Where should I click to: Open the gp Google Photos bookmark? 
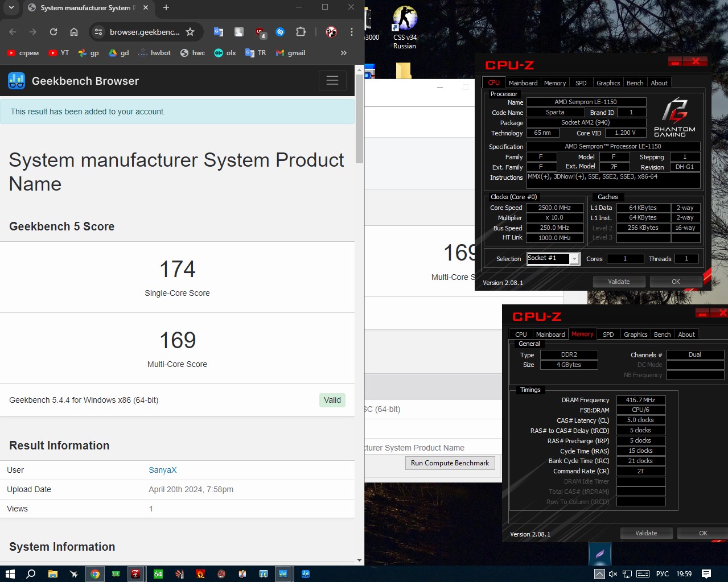pyautogui.click(x=89, y=53)
